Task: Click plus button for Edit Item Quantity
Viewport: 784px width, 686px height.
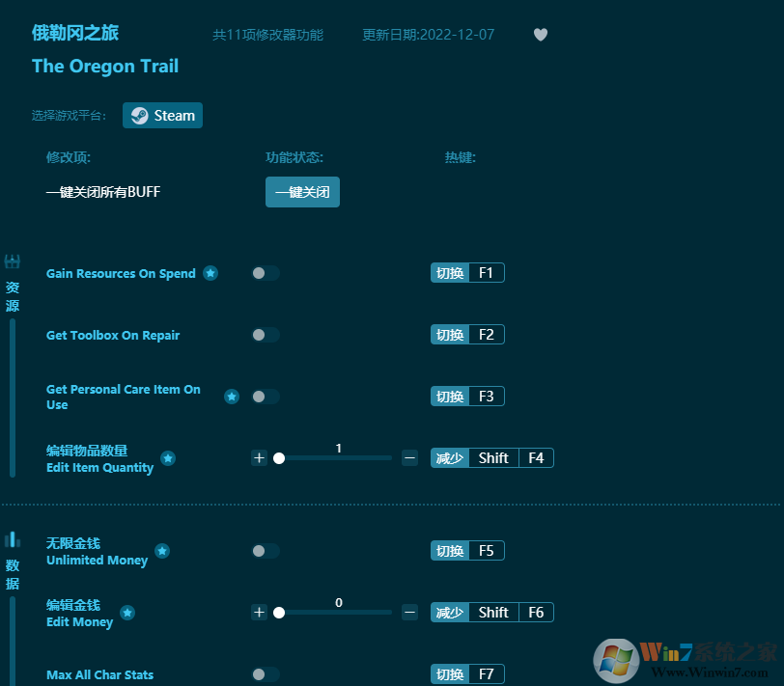Action: point(259,458)
